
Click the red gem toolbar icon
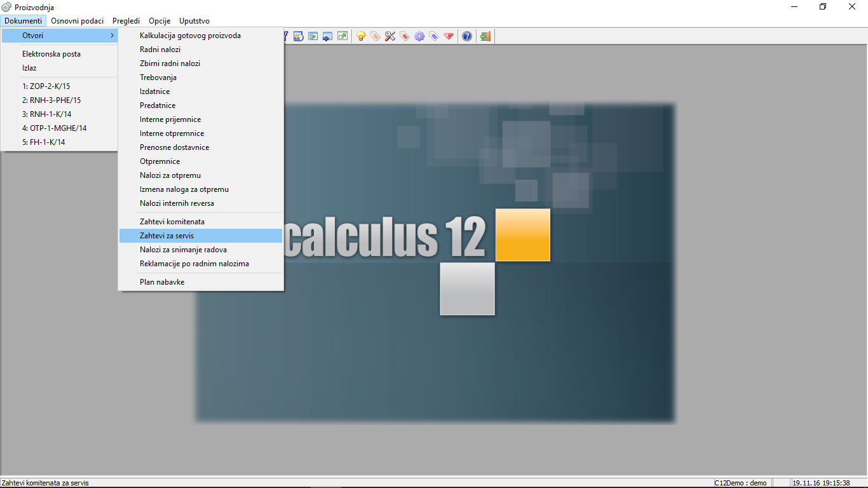(x=449, y=36)
